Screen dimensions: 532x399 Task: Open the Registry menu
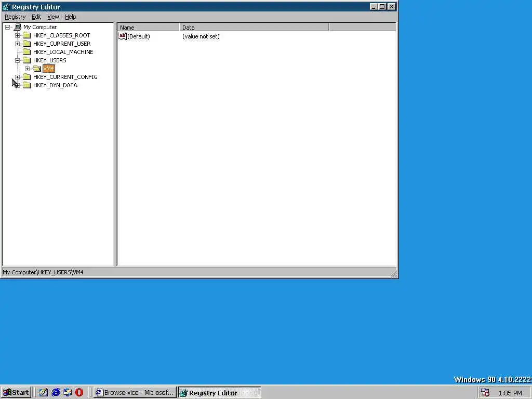[x=15, y=17]
